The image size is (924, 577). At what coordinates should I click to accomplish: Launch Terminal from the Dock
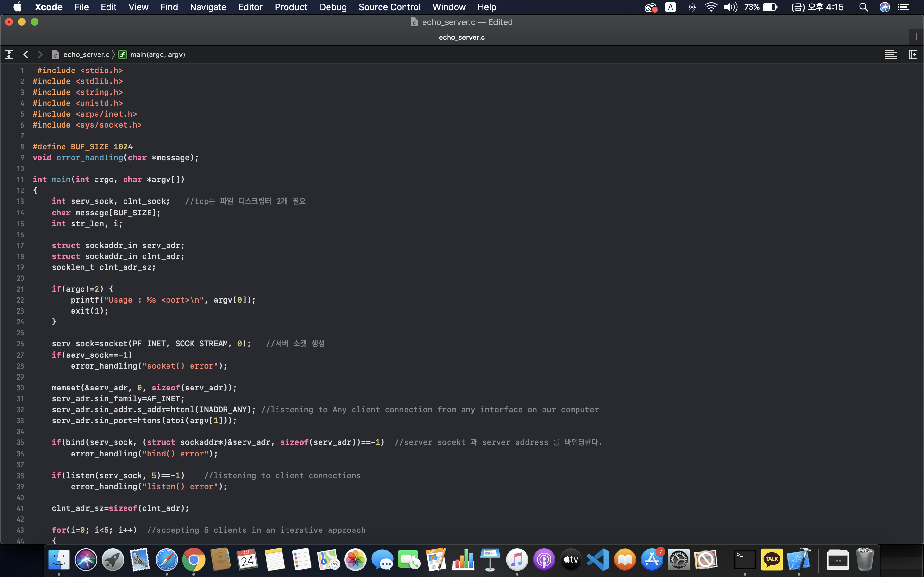tap(745, 560)
